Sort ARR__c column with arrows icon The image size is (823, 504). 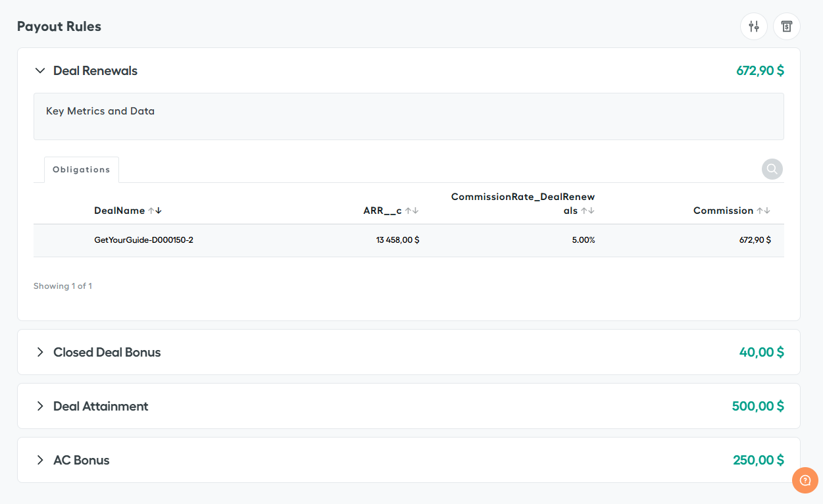click(x=411, y=211)
